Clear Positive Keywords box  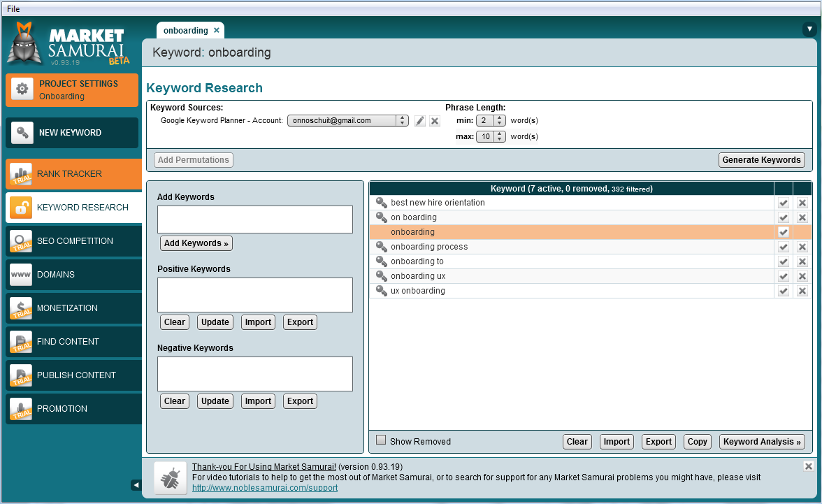[175, 322]
